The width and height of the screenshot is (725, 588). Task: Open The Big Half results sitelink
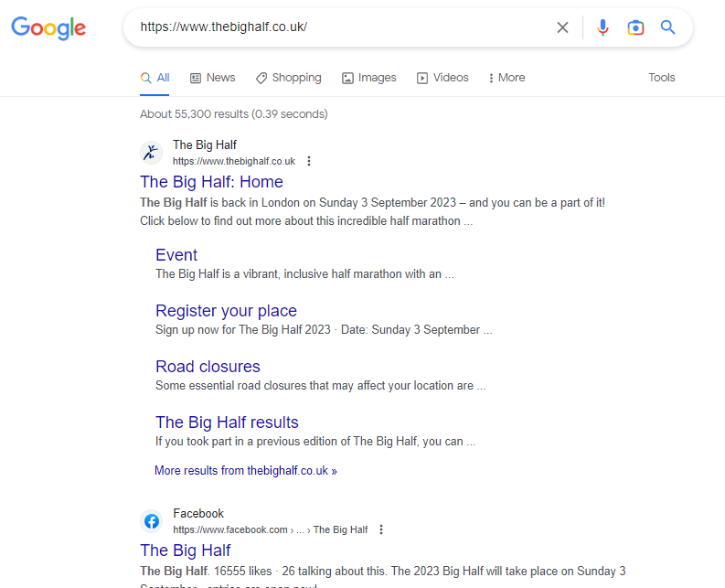click(x=227, y=422)
